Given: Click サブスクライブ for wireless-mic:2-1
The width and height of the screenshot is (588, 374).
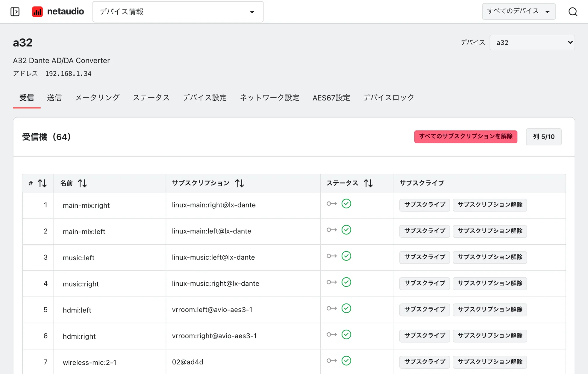Looking at the screenshot, I should click(x=425, y=362).
